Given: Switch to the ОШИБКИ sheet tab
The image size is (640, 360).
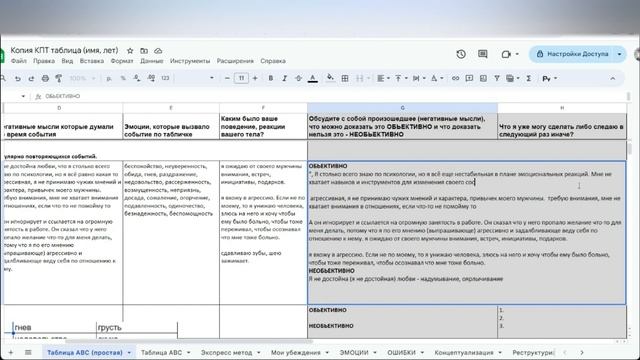Looking at the screenshot, I should 402,352.
